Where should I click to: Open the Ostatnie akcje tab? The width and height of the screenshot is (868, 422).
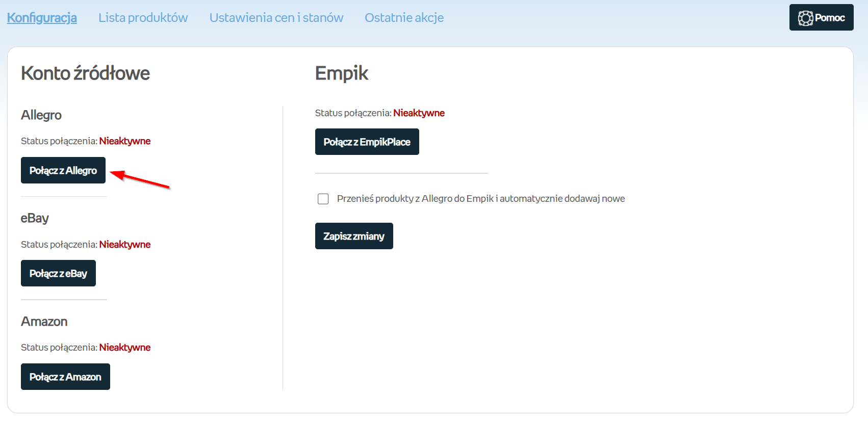point(404,18)
